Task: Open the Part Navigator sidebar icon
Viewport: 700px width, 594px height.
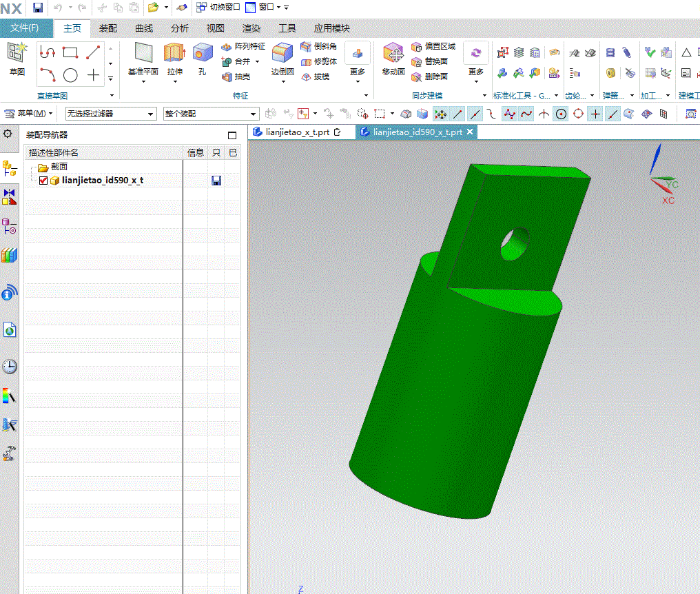Action: click(10, 227)
